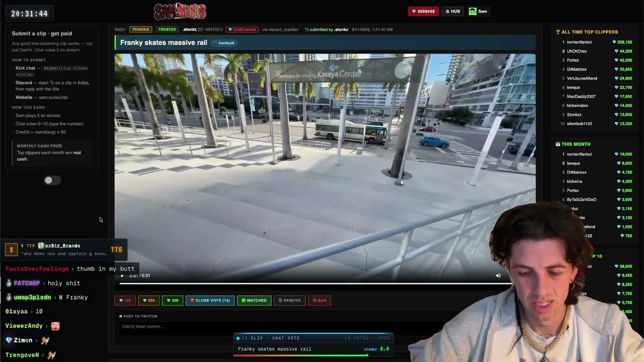Click the TTS label on the tip alert
This screenshot has height=362, width=644.
[116, 249]
